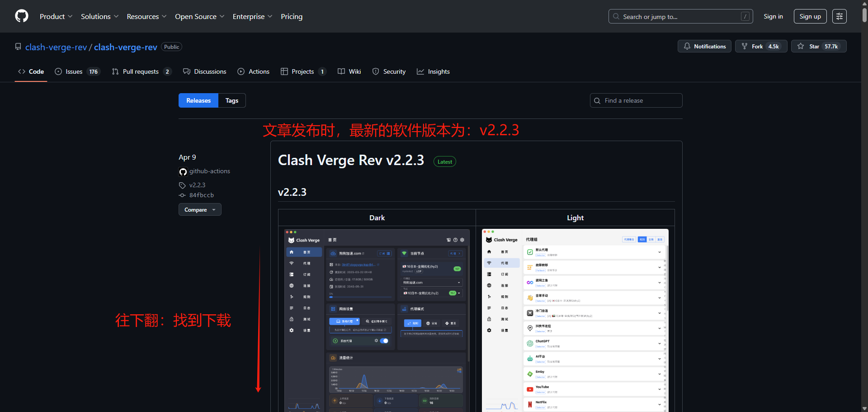Open the Dark theme screenshot thumbnail
This screenshot has height=412, width=868.
[377, 320]
